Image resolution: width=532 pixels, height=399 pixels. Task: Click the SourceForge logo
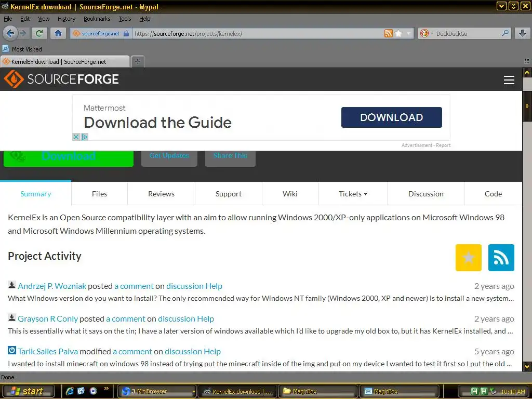pyautogui.click(x=61, y=79)
